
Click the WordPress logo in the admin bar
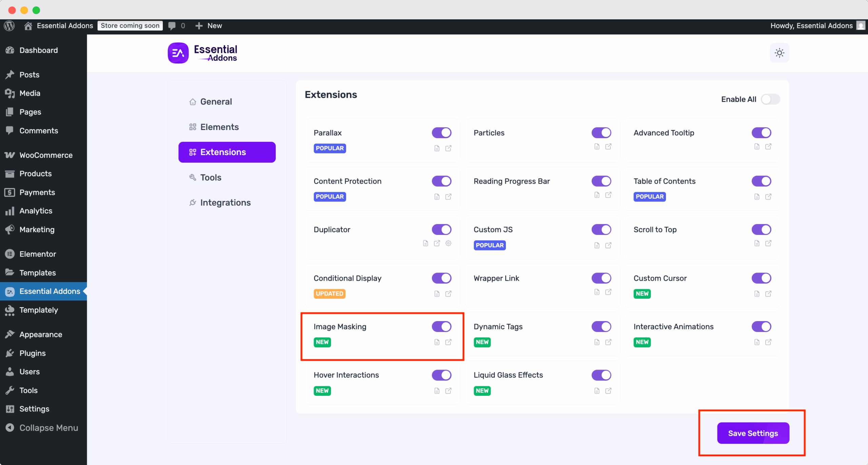point(9,26)
